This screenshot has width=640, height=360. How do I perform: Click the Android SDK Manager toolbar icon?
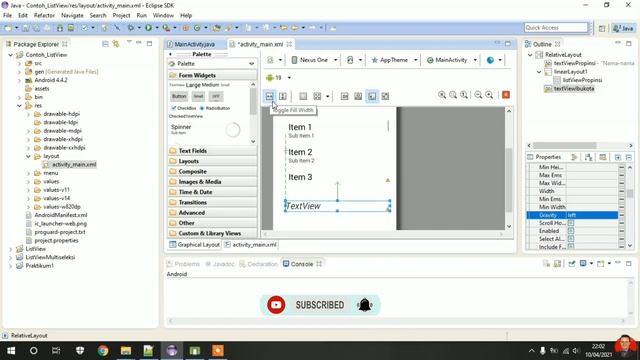tap(60, 28)
